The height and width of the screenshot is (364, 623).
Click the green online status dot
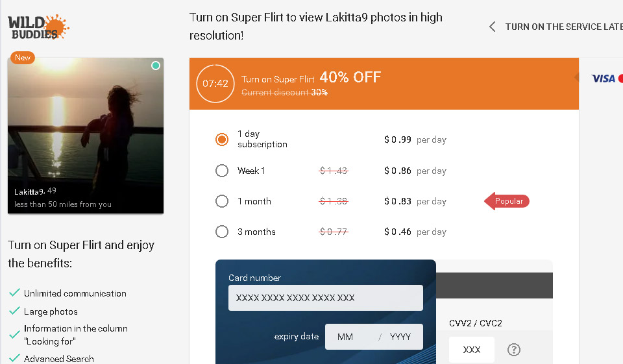point(156,66)
